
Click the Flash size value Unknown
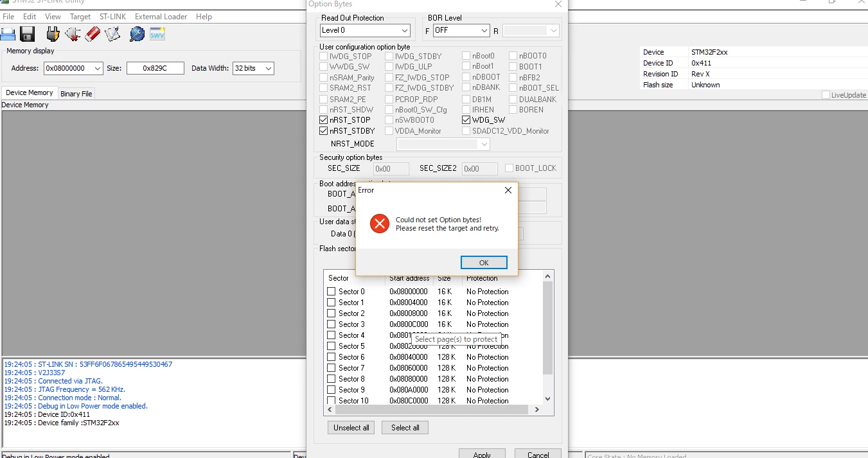click(x=705, y=85)
